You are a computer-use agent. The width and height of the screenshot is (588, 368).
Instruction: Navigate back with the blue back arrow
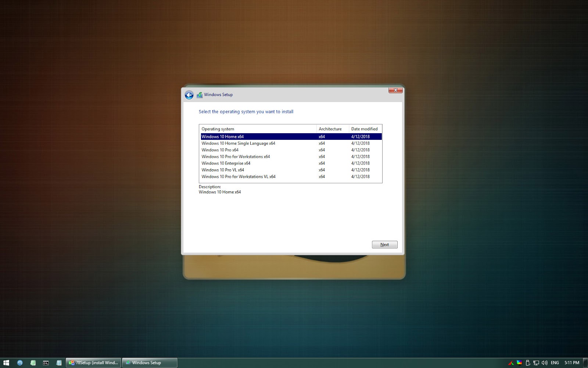click(x=189, y=95)
